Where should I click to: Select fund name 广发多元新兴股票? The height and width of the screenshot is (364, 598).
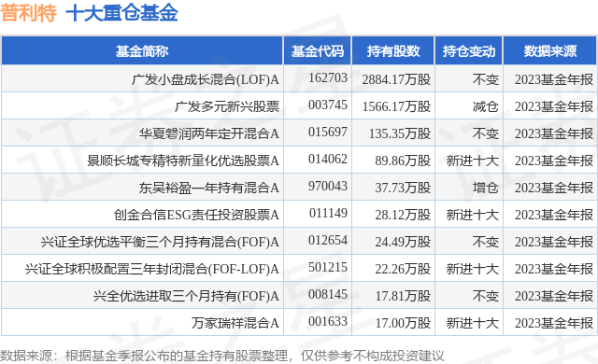(227, 106)
